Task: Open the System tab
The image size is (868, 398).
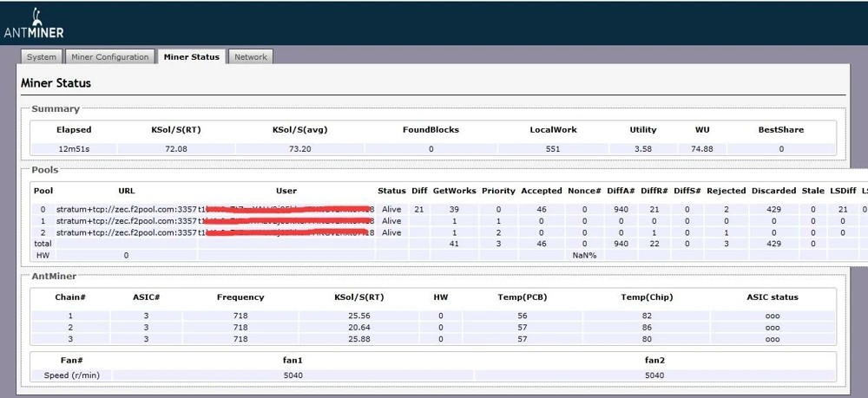Action: [42, 57]
